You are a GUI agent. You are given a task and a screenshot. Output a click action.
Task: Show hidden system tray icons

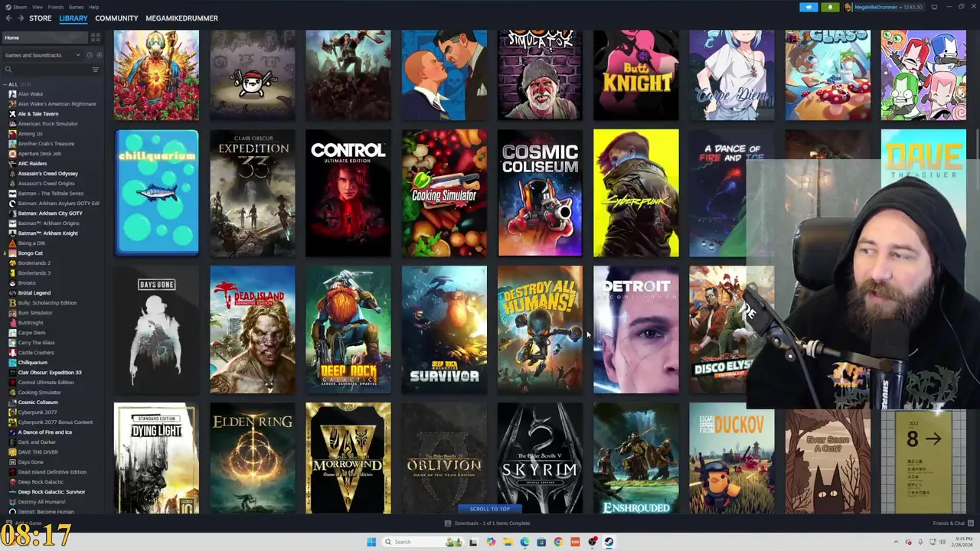[896, 542]
